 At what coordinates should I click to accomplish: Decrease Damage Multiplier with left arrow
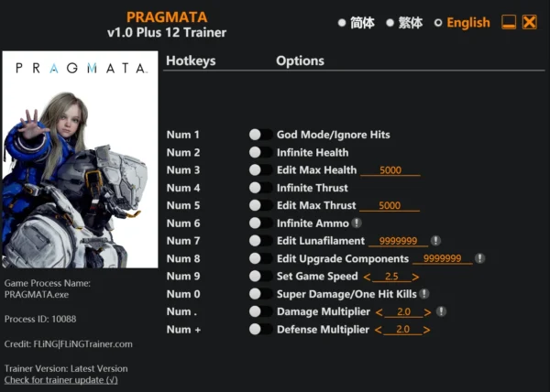[x=379, y=312]
